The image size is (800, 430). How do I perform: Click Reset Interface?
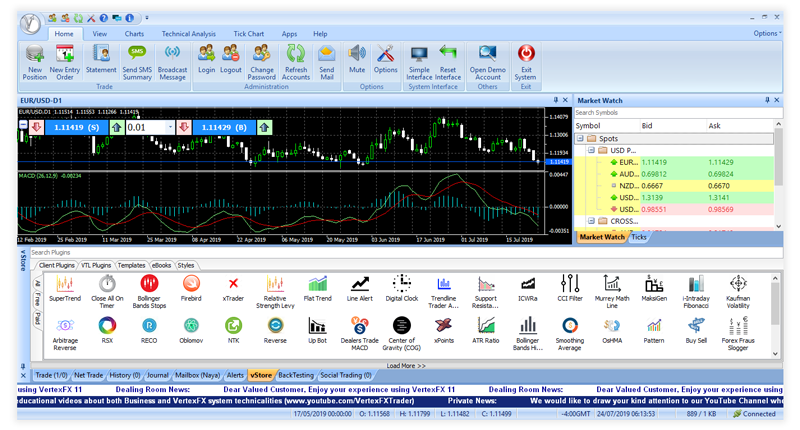coord(447,62)
